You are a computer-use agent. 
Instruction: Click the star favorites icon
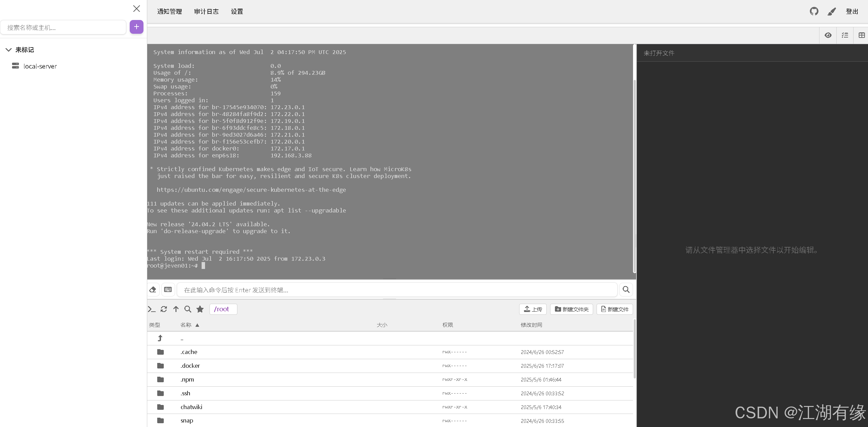point(200,309)
